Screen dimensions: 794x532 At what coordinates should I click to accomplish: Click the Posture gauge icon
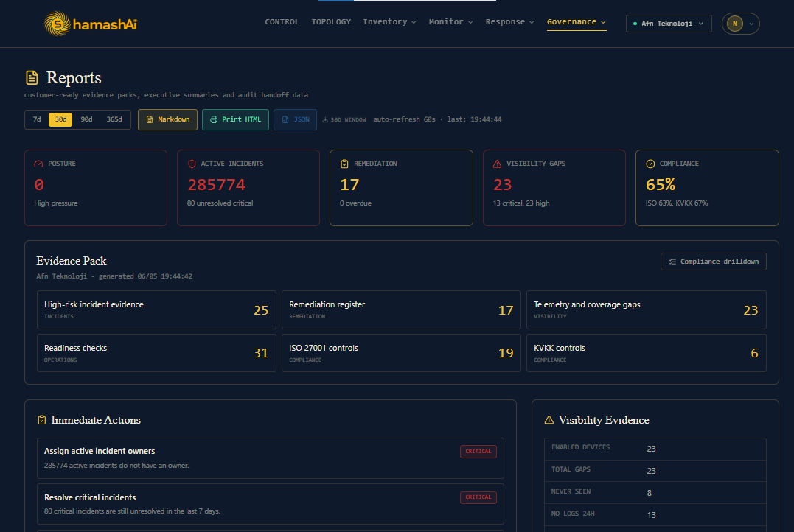(x=38, y=164)
